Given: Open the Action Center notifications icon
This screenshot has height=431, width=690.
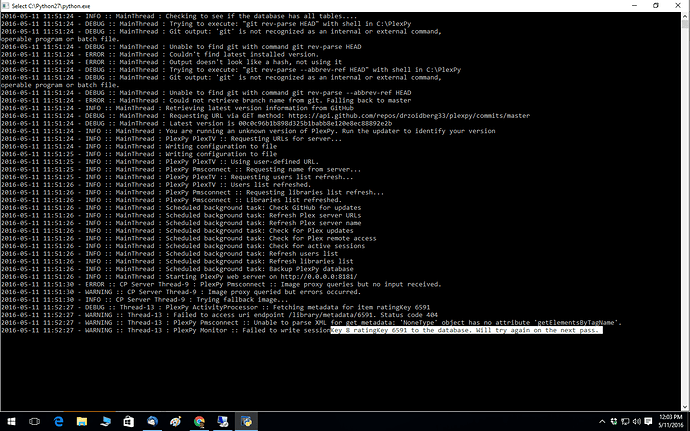Looking at the screenshot, I should (648, 422).
